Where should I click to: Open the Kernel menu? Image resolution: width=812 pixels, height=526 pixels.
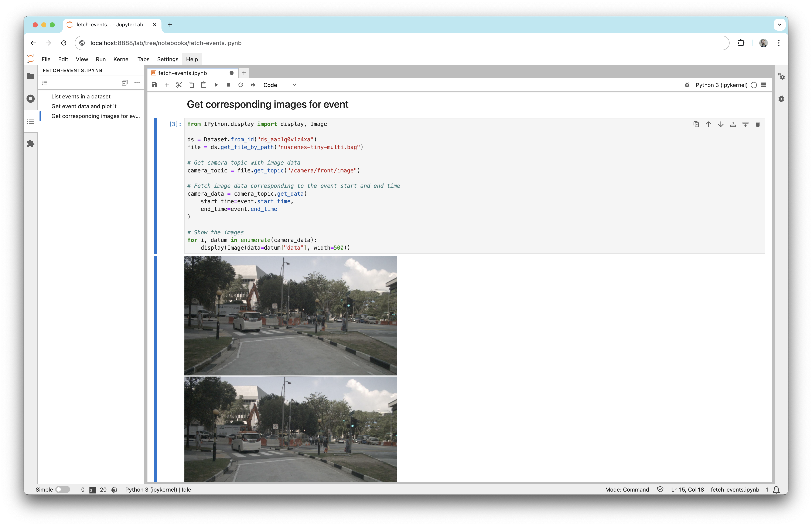(x=121, y=59)
